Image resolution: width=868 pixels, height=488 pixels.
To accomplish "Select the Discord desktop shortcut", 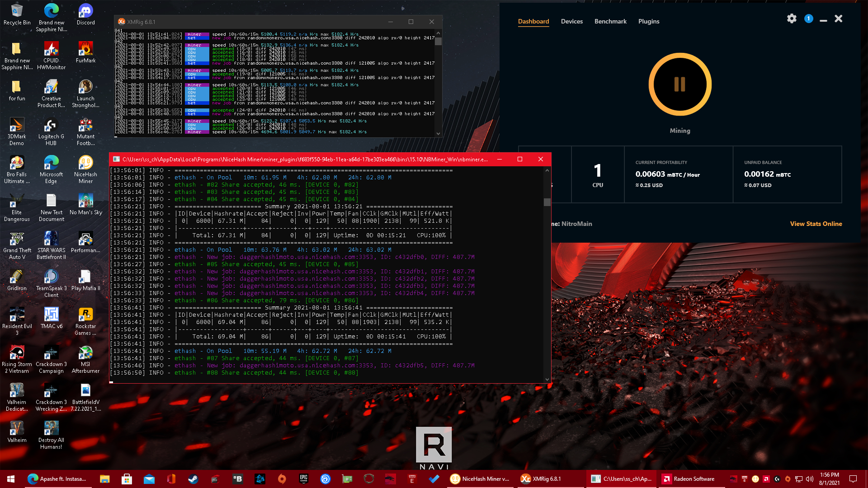I will coord(85,15).
